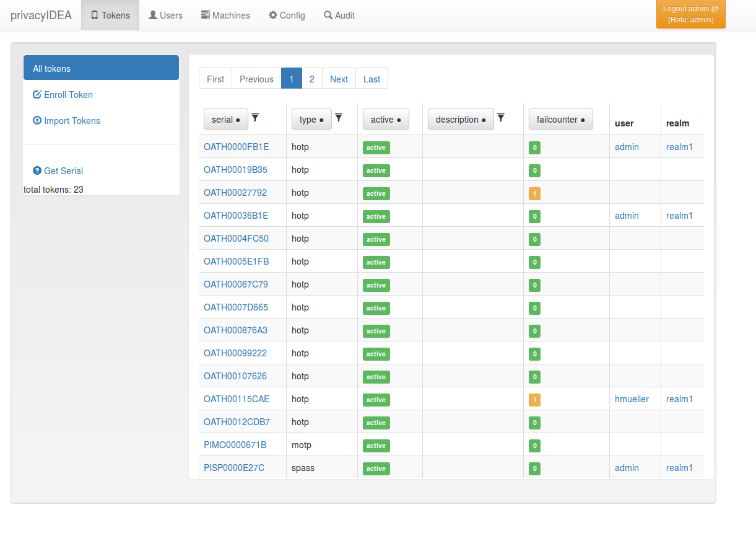Viewport: 756px width, 541px height.
Task: Reset orange failcounter for OATH00115CAE
Action: (534, 400)
